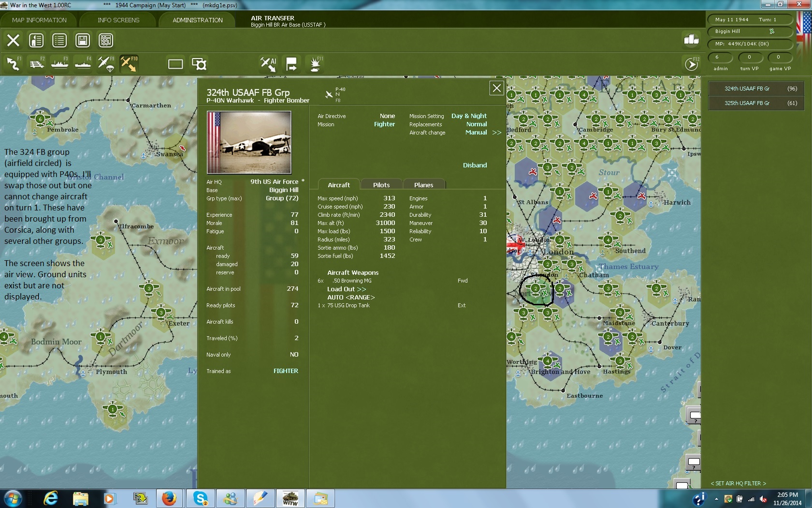
Task: Open the map grid preferences icon
Action: point(106,40)
